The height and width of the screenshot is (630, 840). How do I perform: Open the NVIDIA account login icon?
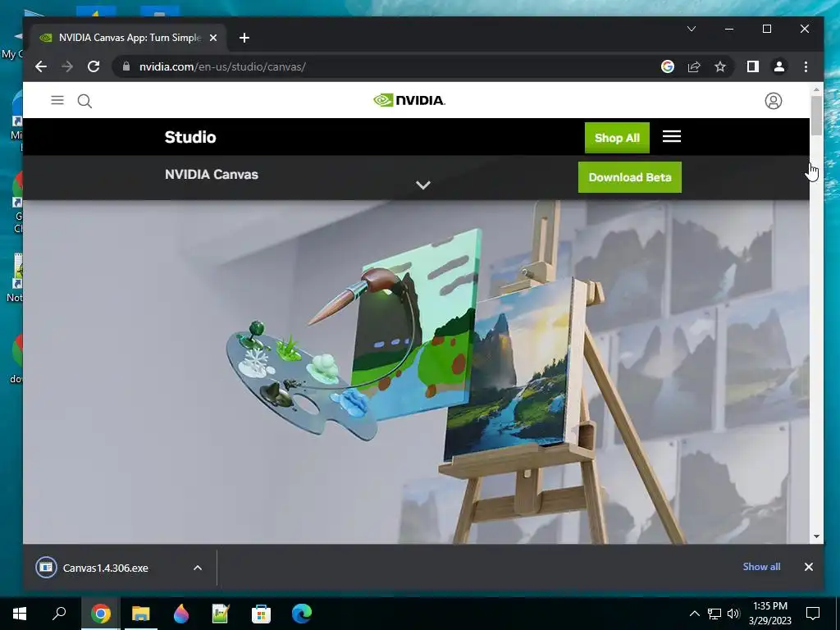(773, 101)
